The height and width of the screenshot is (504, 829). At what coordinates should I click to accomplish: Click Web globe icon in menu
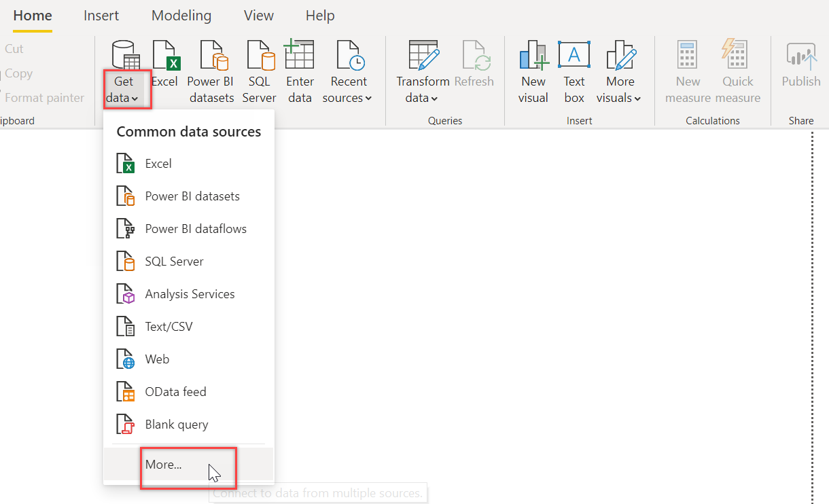[126, 359]
